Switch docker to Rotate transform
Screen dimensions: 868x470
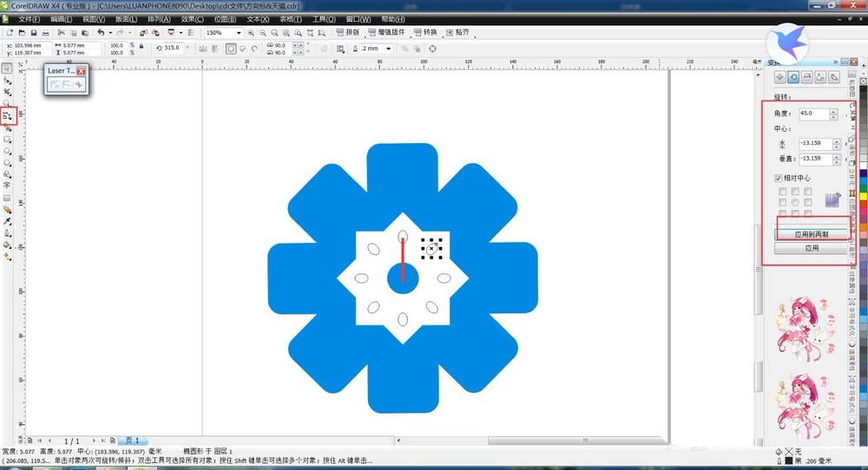point(793,77)
